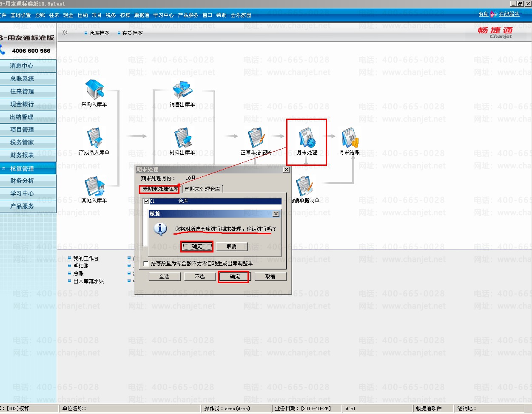Image resolution: width=532 pixels, height=414 pixels.
Task: Click 取消 in the 核算 dialog
Action: pos(231,247)
